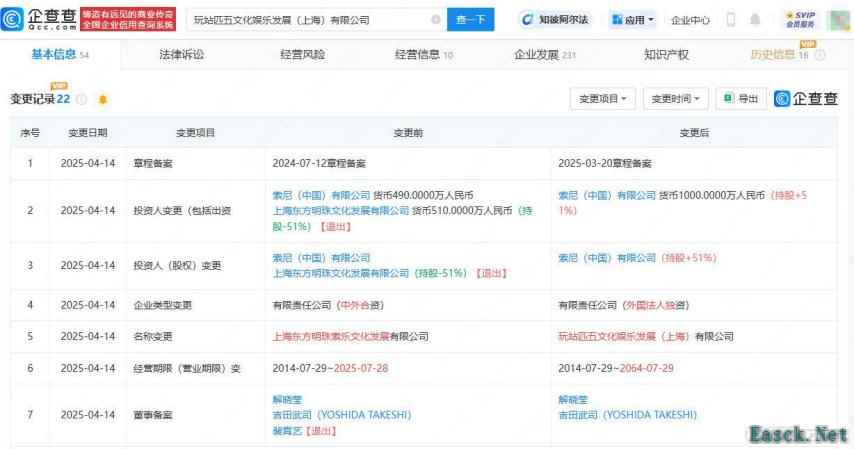This screenshot has width=854, height=449.
Task: Open the 知彼阿尔法 assistant
Action: pyautogui.click(x=556, y=20)
